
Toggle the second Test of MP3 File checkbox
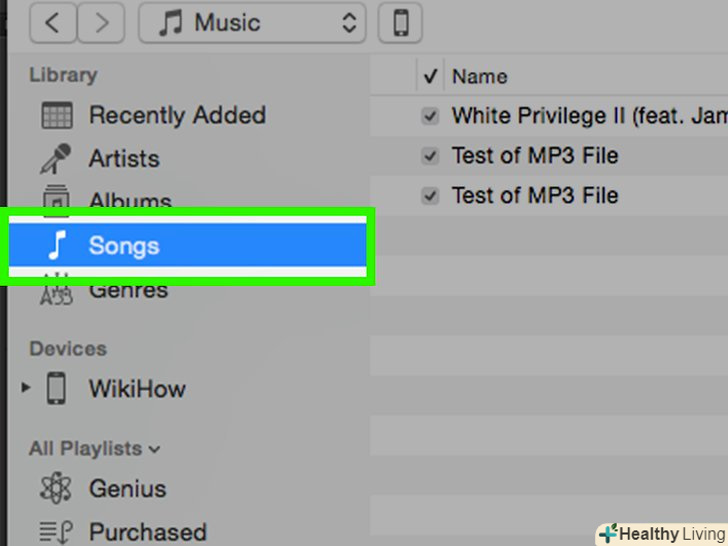430,196
